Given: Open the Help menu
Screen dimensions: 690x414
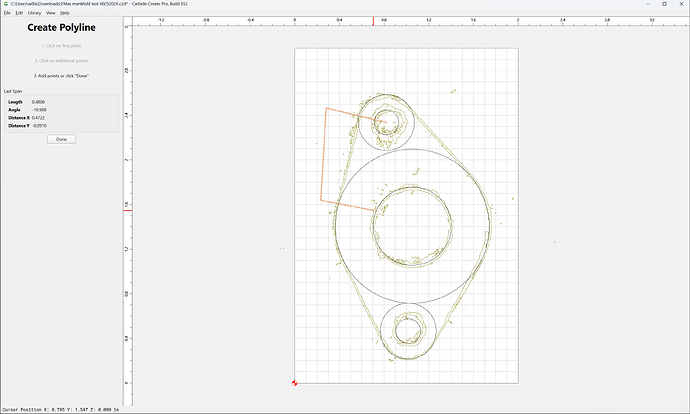Looking at the screenshot, I should [x=65, y=13].
